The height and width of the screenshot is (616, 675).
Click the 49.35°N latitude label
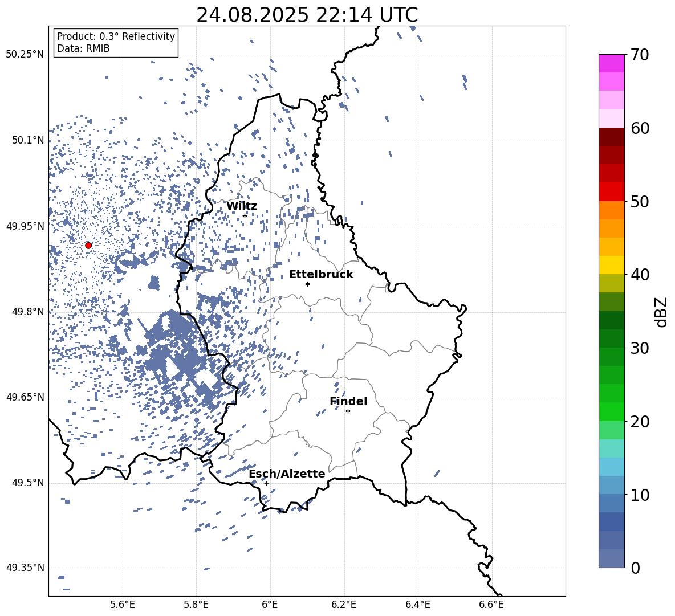pos(25,568)
